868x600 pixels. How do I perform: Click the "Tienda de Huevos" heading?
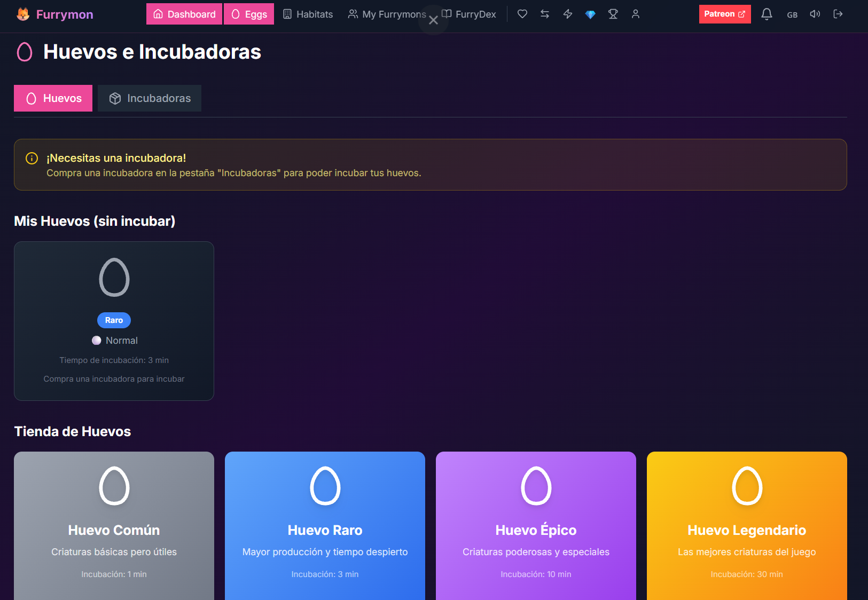tap(73, 431)
